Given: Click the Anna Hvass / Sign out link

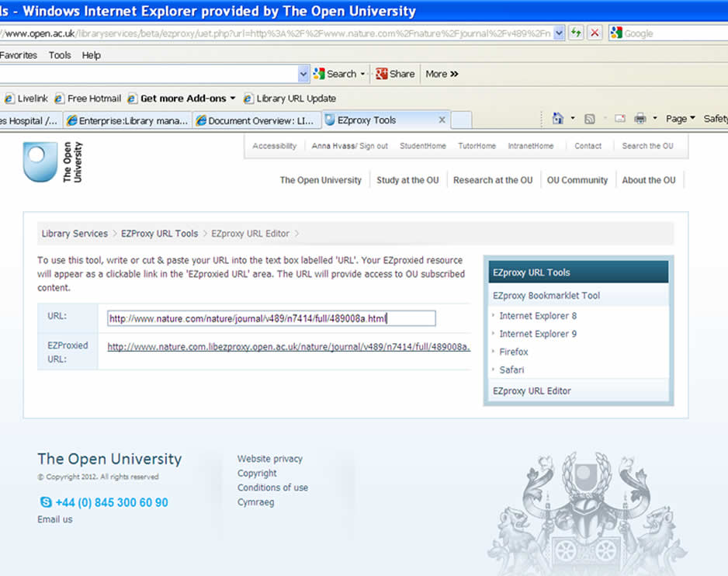Looking at the screenshot, I should (349, 146).
